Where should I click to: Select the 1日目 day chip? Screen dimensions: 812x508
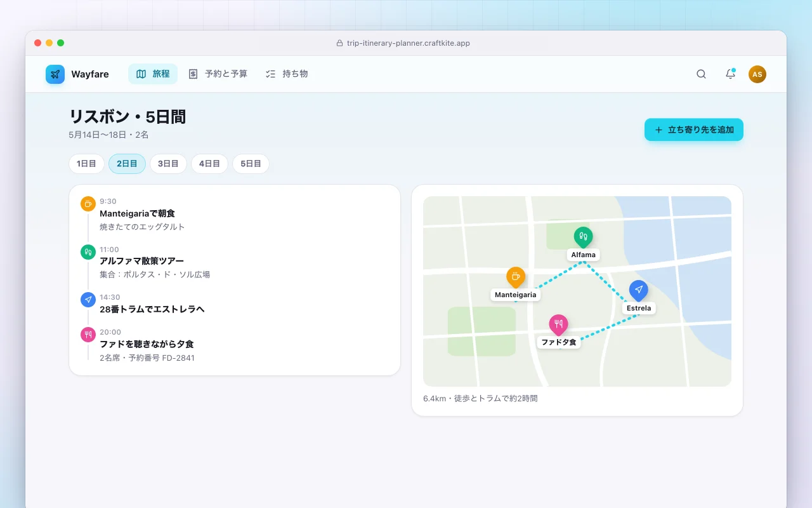[x=86, y=164]
